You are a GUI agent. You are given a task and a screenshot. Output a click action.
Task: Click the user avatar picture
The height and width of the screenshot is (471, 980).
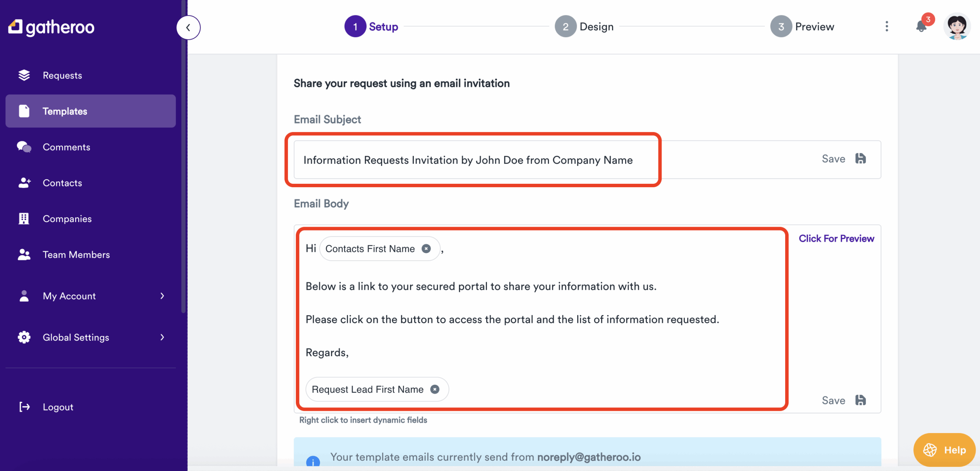957,26
